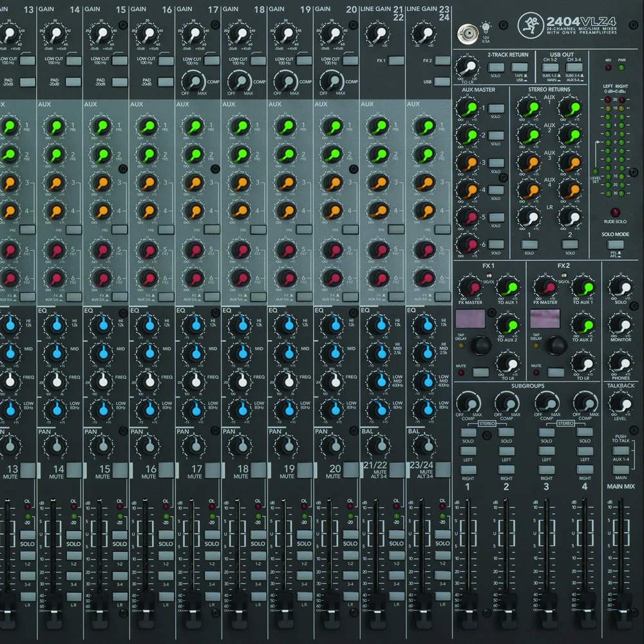Switch 2-Track Return TAPE/USB selector
This screenshot has height=644, width=644.
pyautogui.click(x=519, y=68)
